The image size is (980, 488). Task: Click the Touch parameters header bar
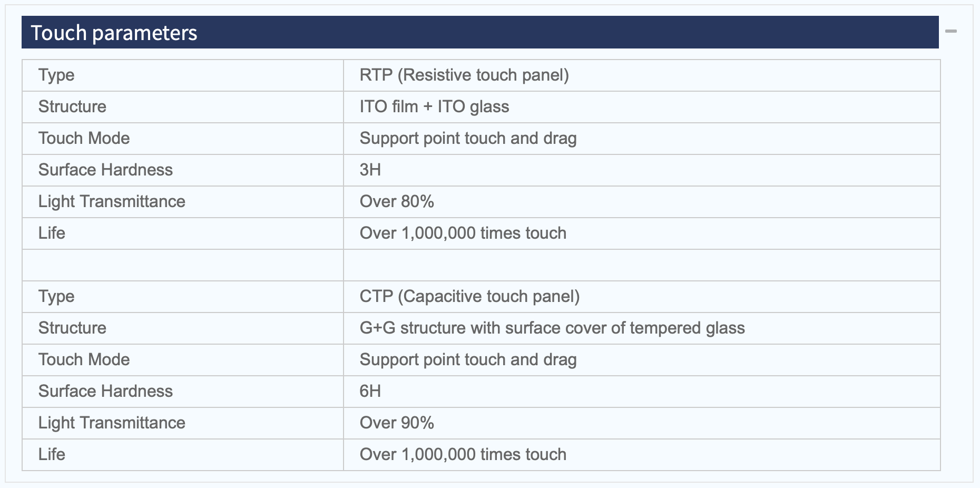(480, 32)
